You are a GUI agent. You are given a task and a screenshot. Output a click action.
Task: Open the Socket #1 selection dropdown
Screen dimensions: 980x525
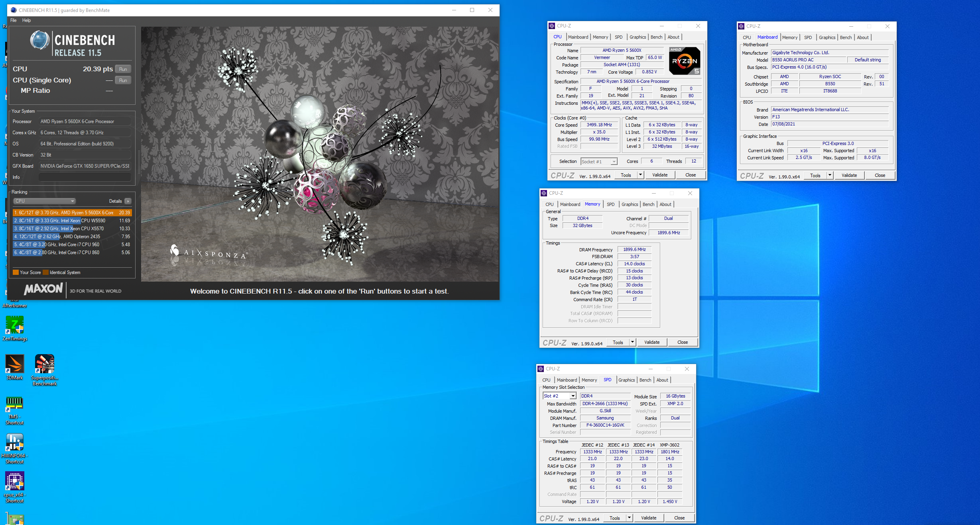pos(599,161)
